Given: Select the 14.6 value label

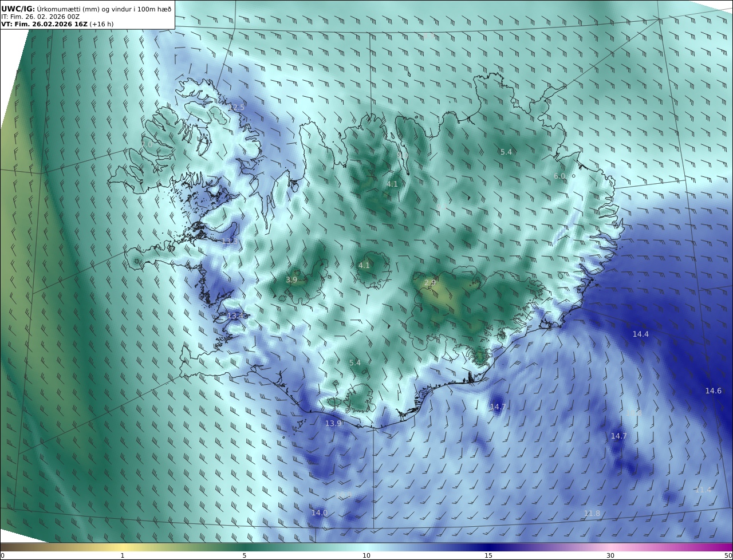Looking at the screenshot, I should pos(714,391).
